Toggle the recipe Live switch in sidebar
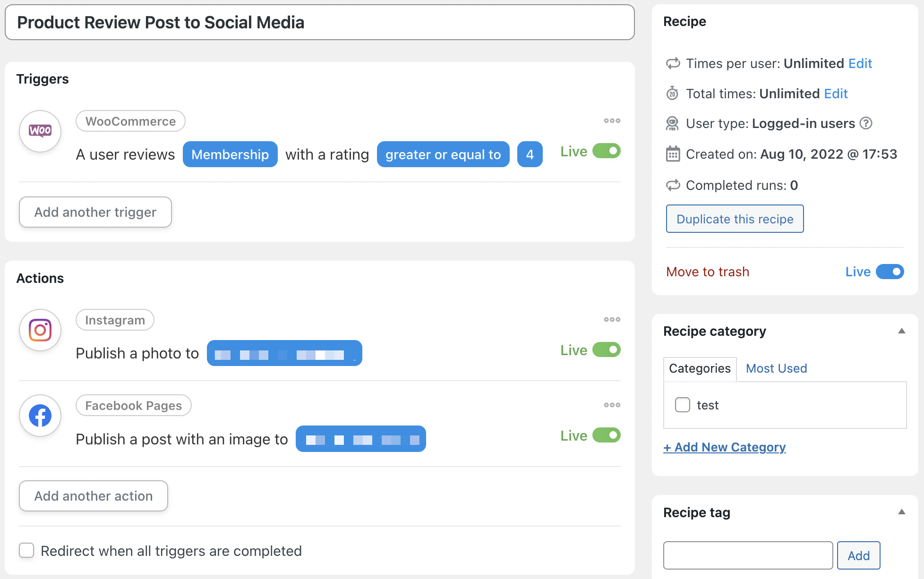The width and height of the screenshot is (924, 579). pos(890,272)
